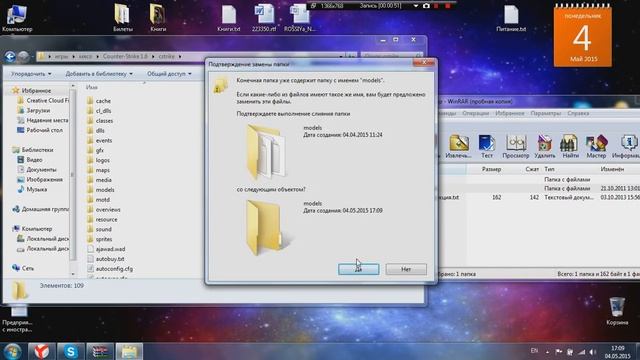The height and width of the screenshot is (360, 640).
Task: Open Сеть in Explorer sidebar
Action: (23, 268)
